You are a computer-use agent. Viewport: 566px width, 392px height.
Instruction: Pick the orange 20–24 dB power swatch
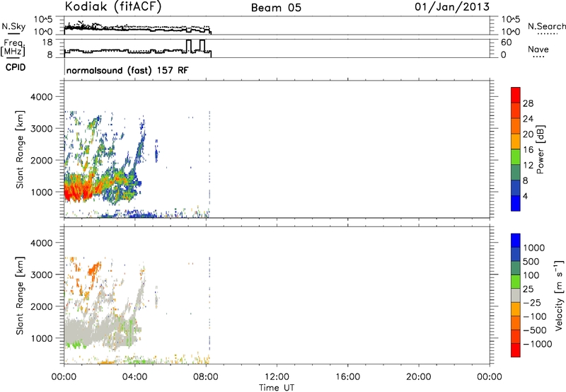(x=516, y=127)
